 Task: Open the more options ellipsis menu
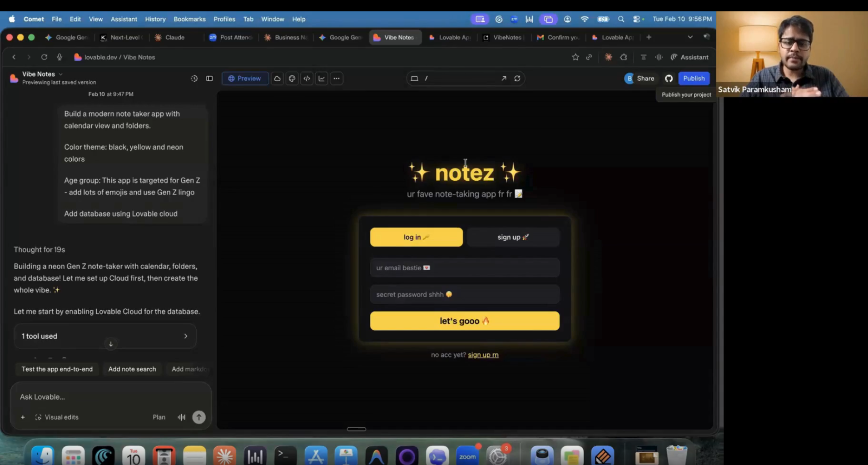(337, 79)
